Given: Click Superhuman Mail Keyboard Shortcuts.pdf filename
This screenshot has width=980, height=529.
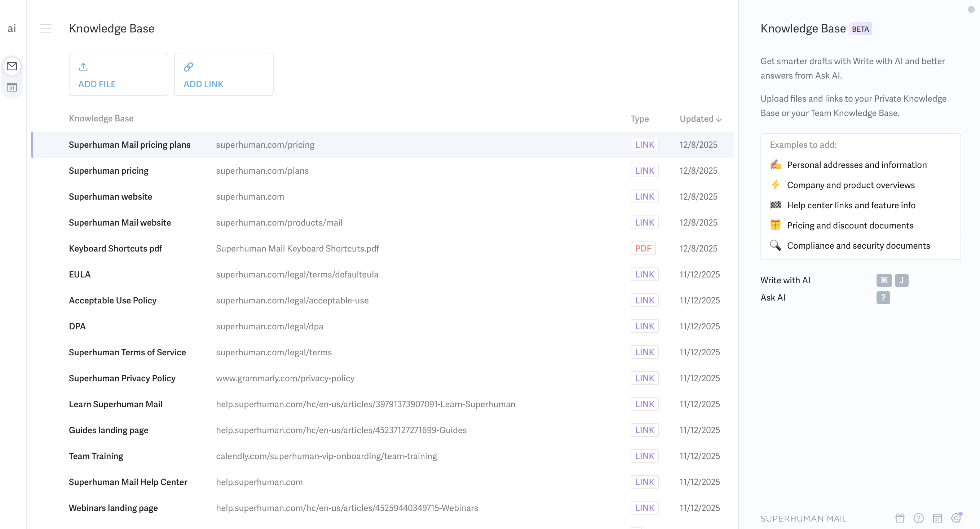Looking at the screenshot, I should click(x=297, y=248).
